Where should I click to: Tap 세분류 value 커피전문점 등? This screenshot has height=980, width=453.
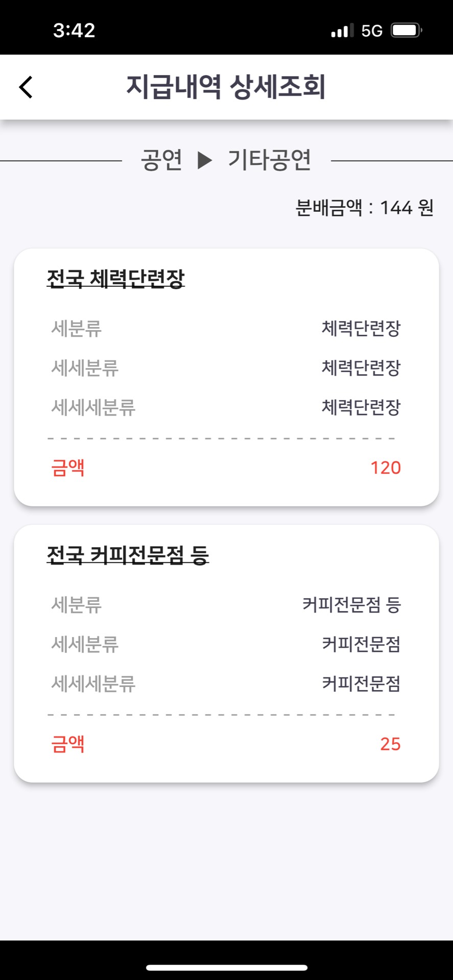351,605
